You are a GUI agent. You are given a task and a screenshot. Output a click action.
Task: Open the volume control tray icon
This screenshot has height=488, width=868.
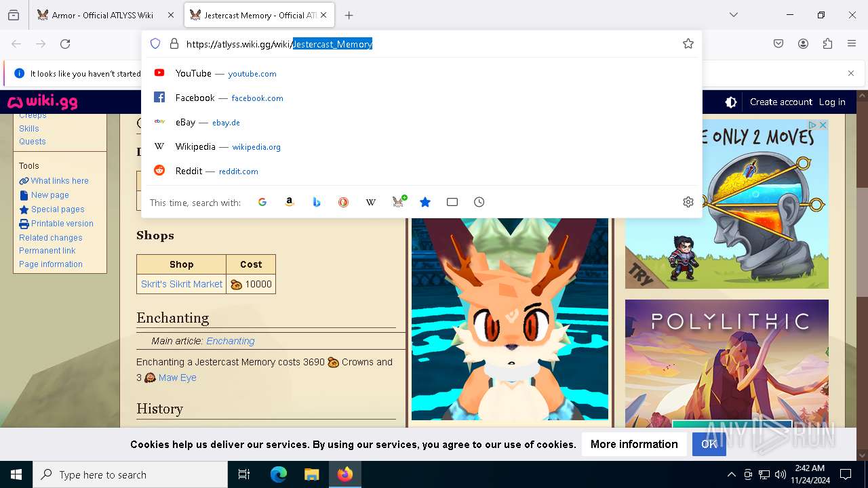point(781,474)
